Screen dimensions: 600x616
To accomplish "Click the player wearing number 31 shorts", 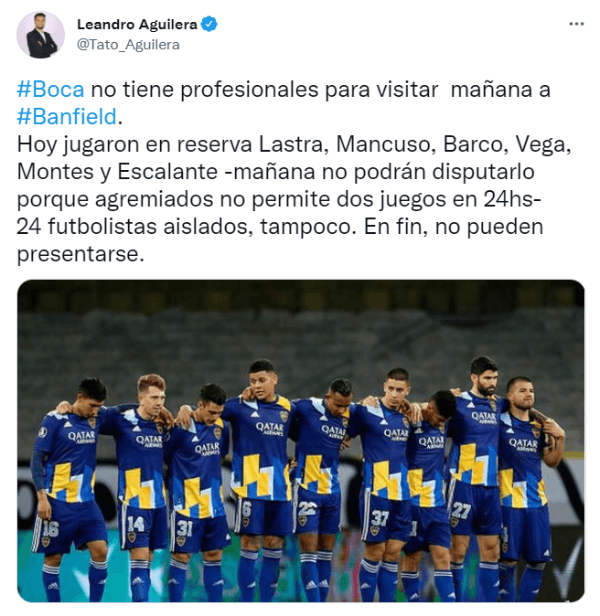I will (202, 493).
